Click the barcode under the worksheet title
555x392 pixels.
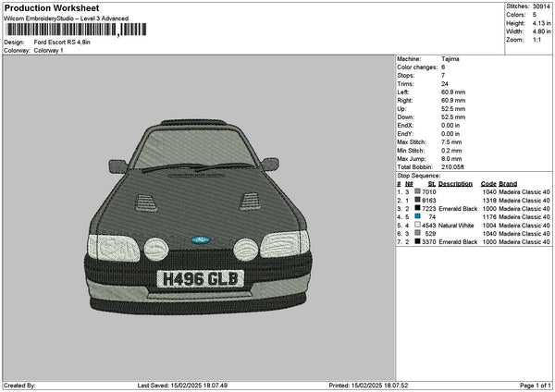(x=61, y=30)
